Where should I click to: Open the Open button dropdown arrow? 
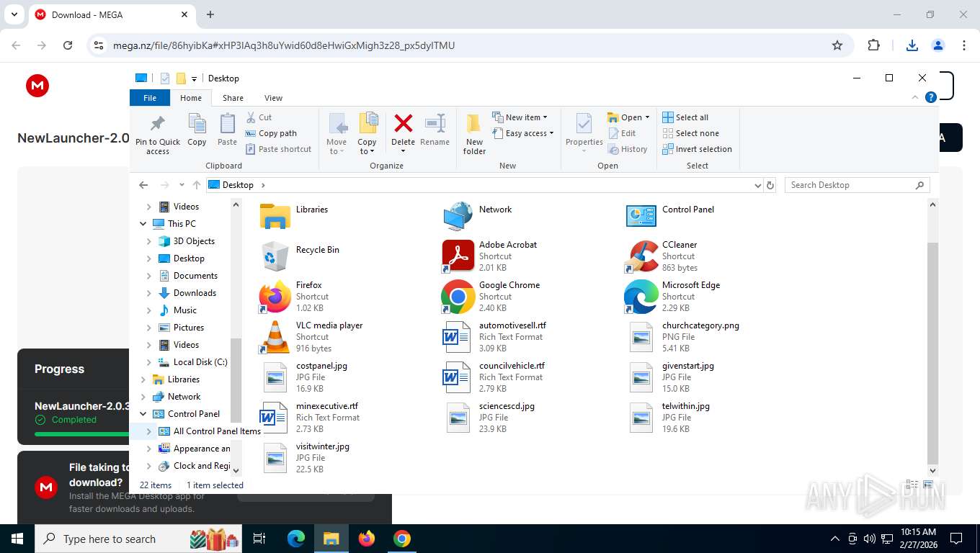[647, 117]
